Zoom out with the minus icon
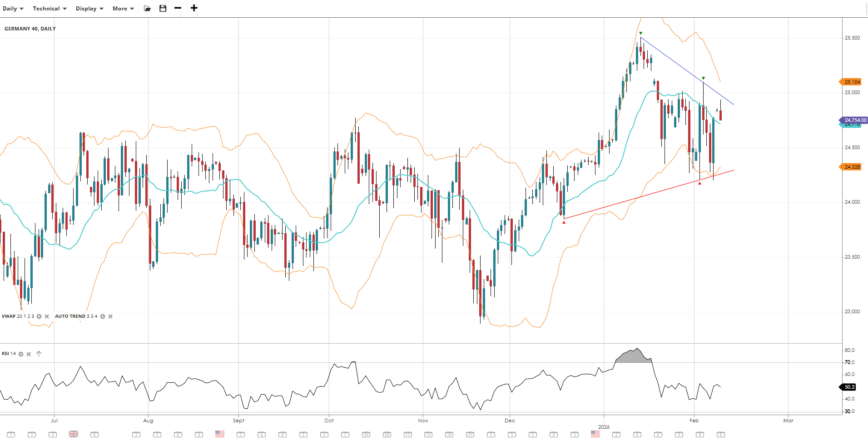This screenshot has width=868, height=441. tap(178, 8)
